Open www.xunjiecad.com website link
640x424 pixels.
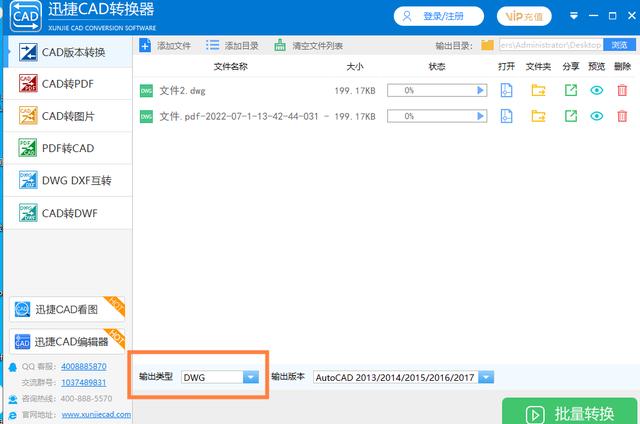click(x=96, y=415)
